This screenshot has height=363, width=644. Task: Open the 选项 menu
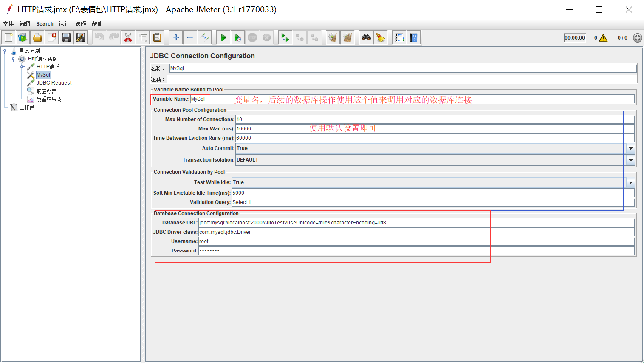pos(80,24)
